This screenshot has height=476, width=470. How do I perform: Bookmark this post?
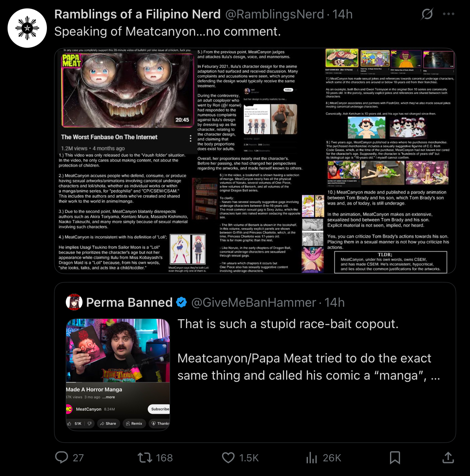click(395, 457)
